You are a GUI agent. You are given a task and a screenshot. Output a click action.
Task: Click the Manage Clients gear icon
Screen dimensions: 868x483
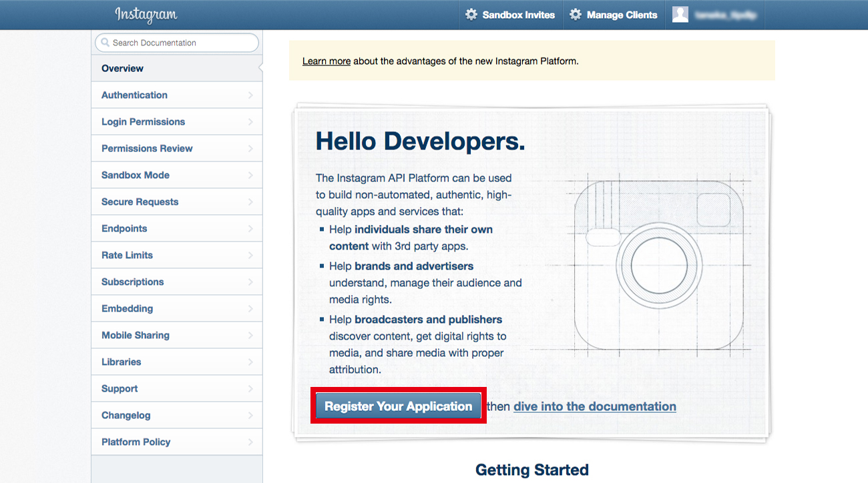pyautogui.click(x=576, y=15)
